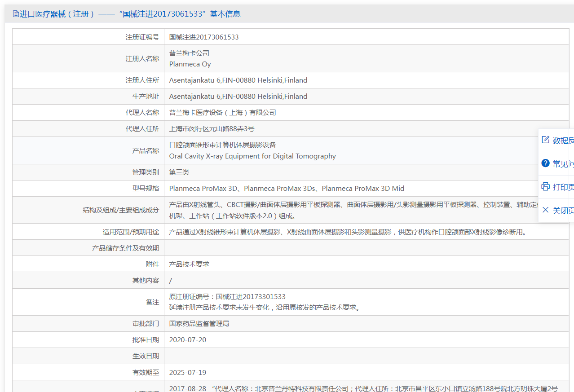Image resolution: width=574 pixels, height=392 pixels.
Task: Select agent address 上海市闵行区元山路88弄3号
Action: (x=212, y=129)
